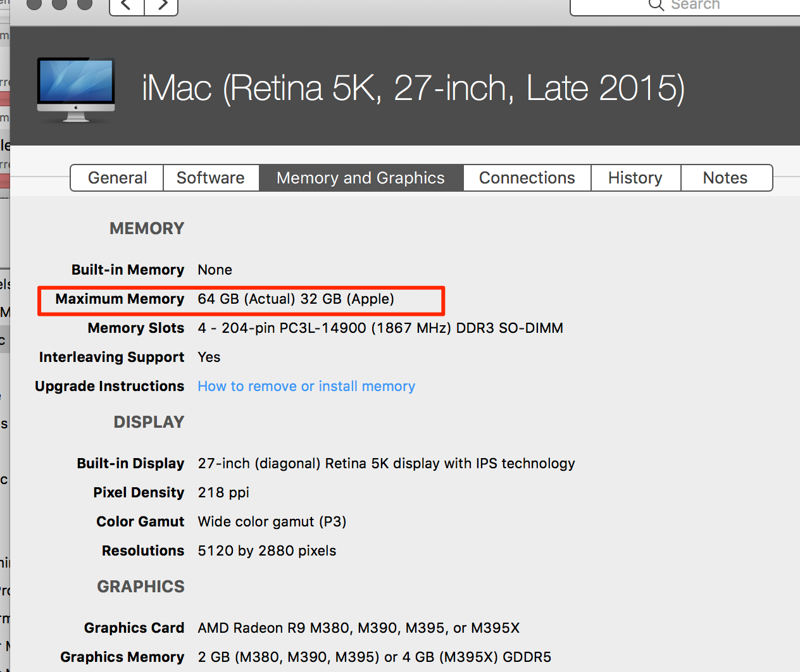Click Pixel Density value '218 ppi'
The image size is (800, 672).
pyautogui.click(x=223, y=492)
